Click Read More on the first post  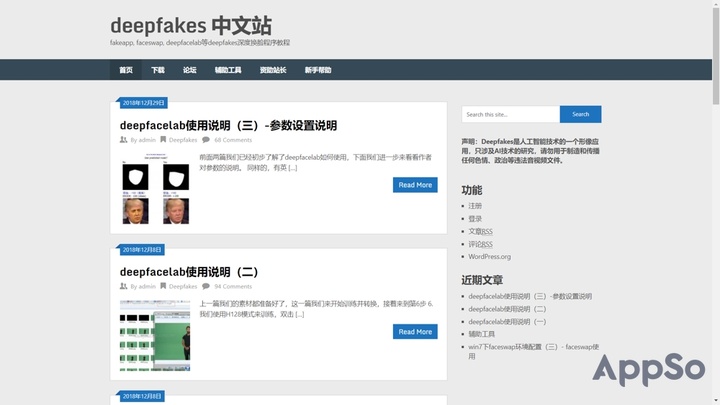pos(415,185)
